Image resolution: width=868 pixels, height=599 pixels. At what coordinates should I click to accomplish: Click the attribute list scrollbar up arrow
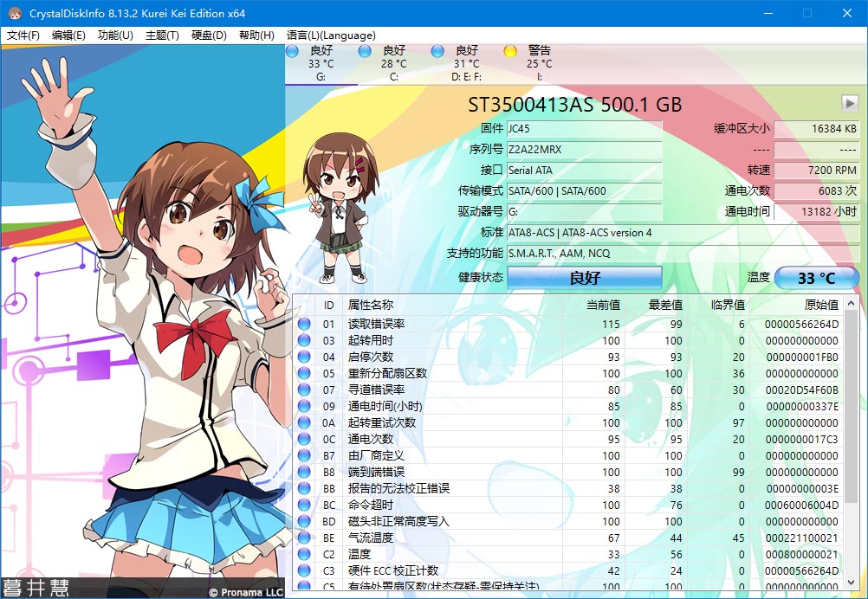(x=850, y=304)
